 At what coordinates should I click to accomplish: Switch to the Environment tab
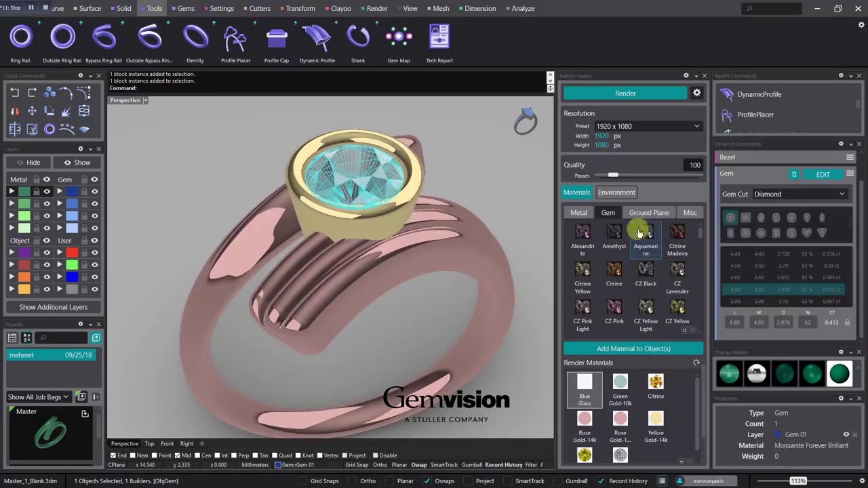pyautogui.click(x=616, y=192)
